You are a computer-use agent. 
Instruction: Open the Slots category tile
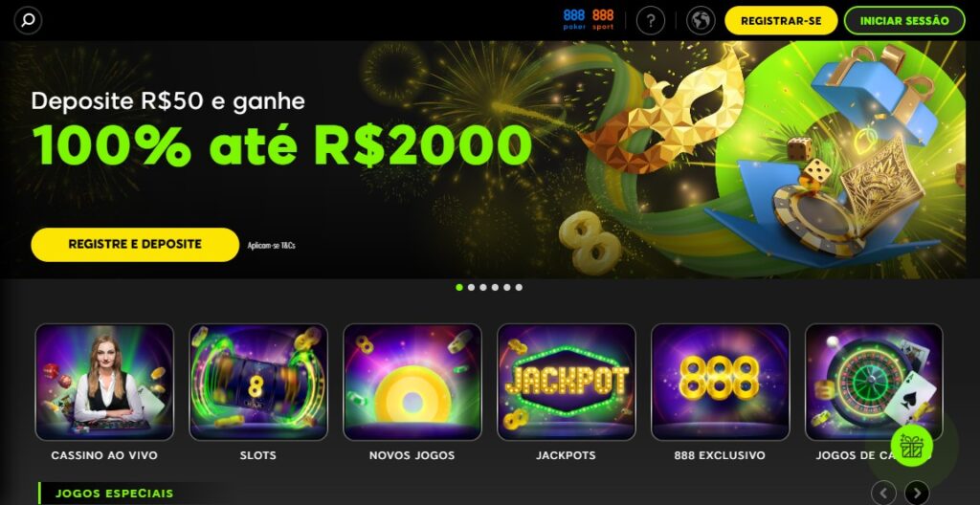258,392
